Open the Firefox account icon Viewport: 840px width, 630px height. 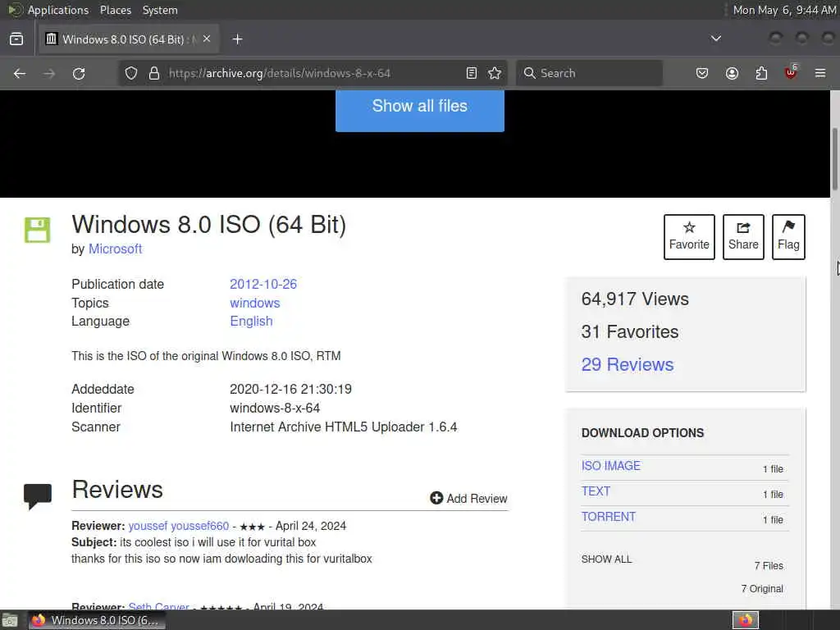[x=732, y=73]
